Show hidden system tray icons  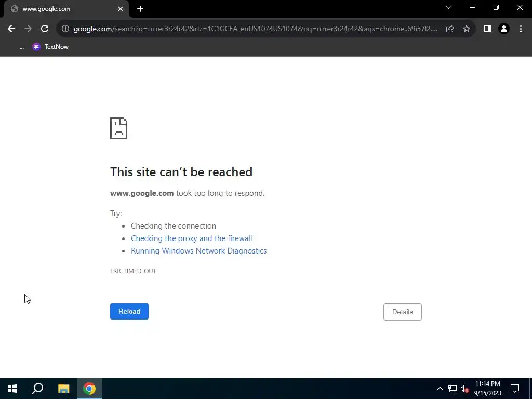pyautogui.click(x=440, y=389)
